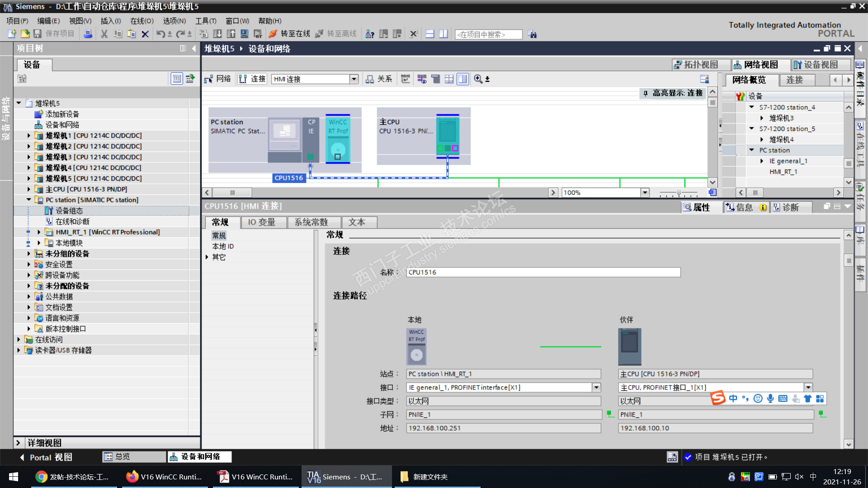This screenshot has width=868, height=488.
Task: Switch to the IO 变量 tab
Action: pos(261,222)
